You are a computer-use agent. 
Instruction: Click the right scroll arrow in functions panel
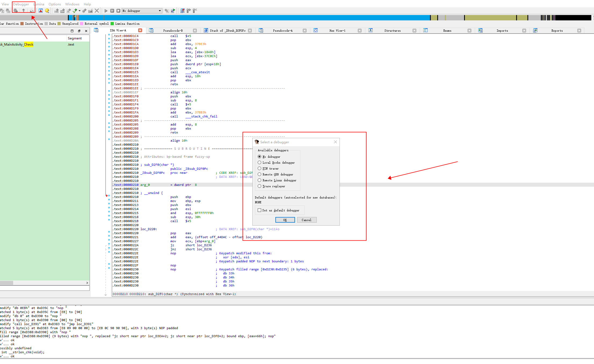(87, 283)
